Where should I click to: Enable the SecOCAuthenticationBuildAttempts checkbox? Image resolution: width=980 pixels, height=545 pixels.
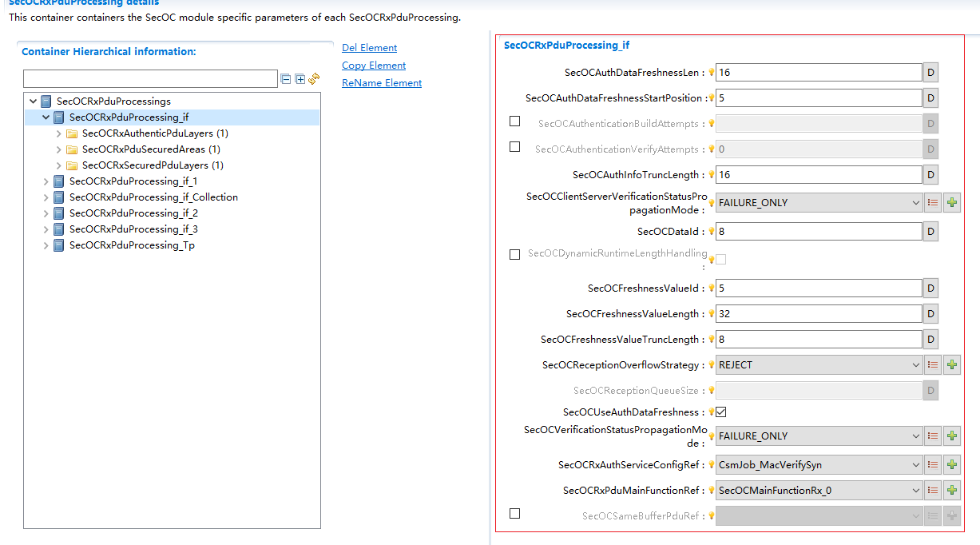click(x=514, y=122)
